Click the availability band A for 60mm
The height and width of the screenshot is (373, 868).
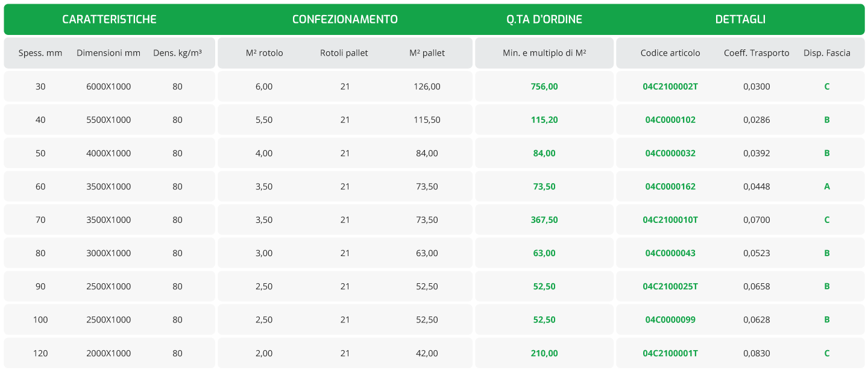827,186
